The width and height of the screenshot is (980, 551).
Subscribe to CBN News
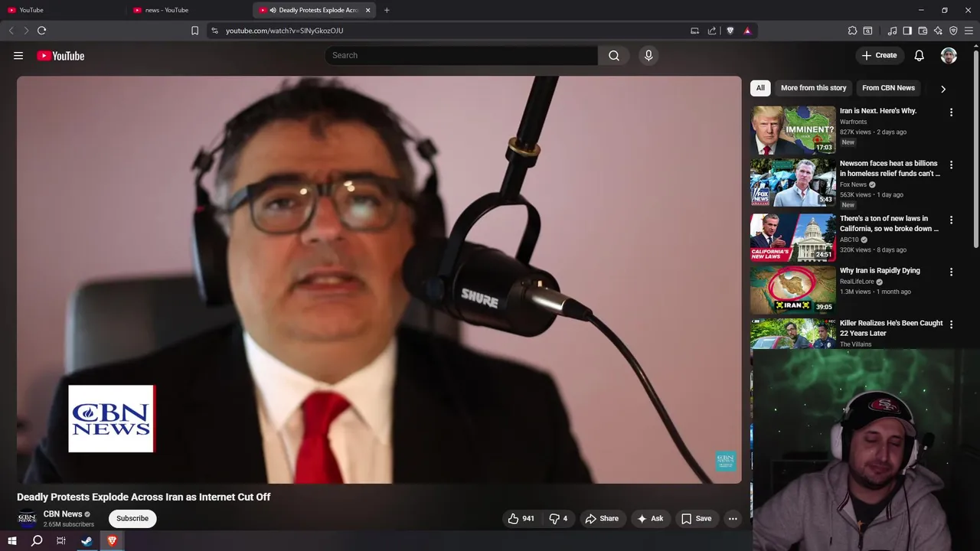click(132, 518)
